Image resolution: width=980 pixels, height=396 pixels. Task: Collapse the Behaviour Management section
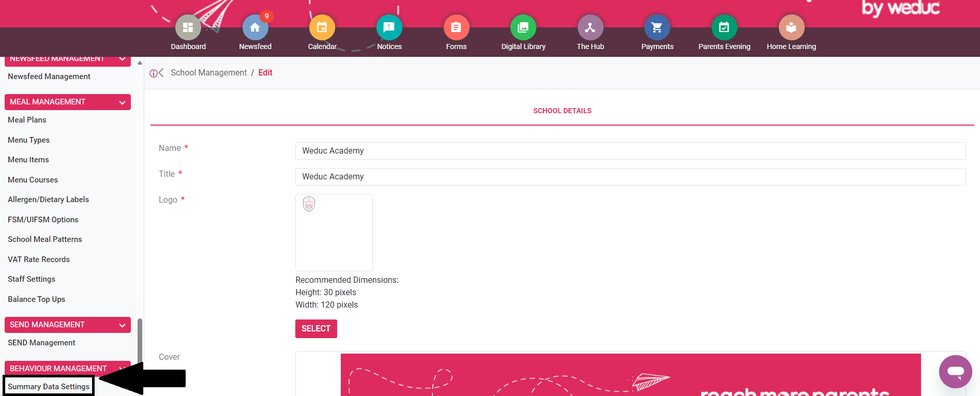coord(122,368)
